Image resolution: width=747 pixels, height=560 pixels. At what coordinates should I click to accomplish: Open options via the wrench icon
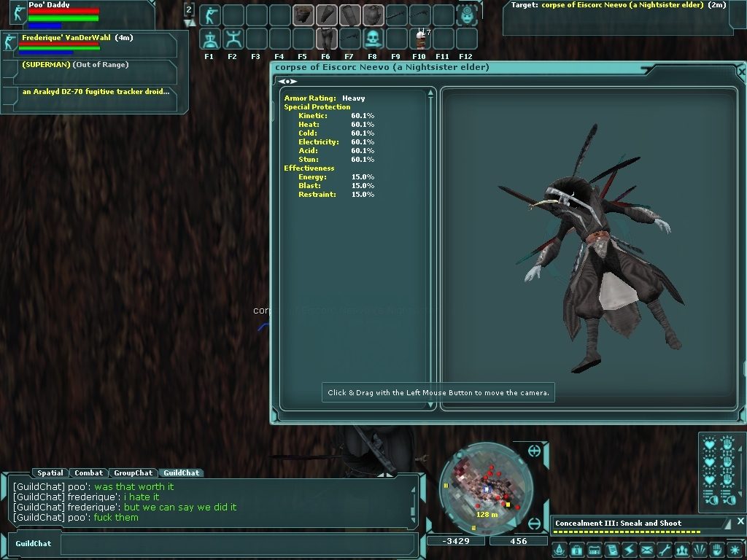point(664,551)
